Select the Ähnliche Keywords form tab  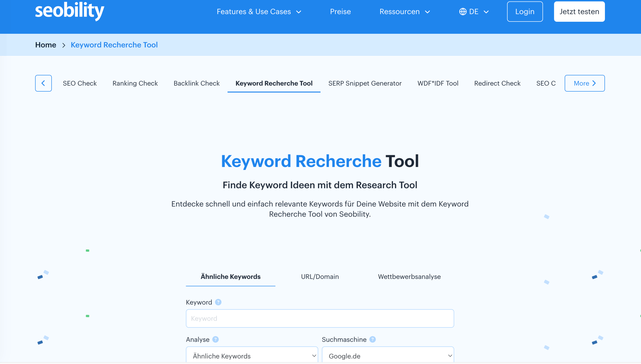(x=231, y=277)
